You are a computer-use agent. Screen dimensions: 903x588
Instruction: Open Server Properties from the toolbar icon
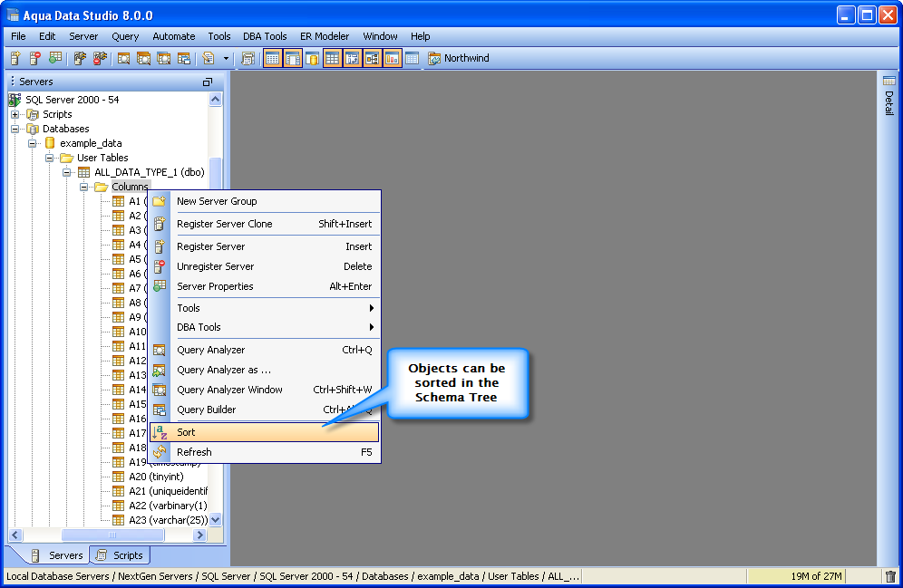coord(55,58)
